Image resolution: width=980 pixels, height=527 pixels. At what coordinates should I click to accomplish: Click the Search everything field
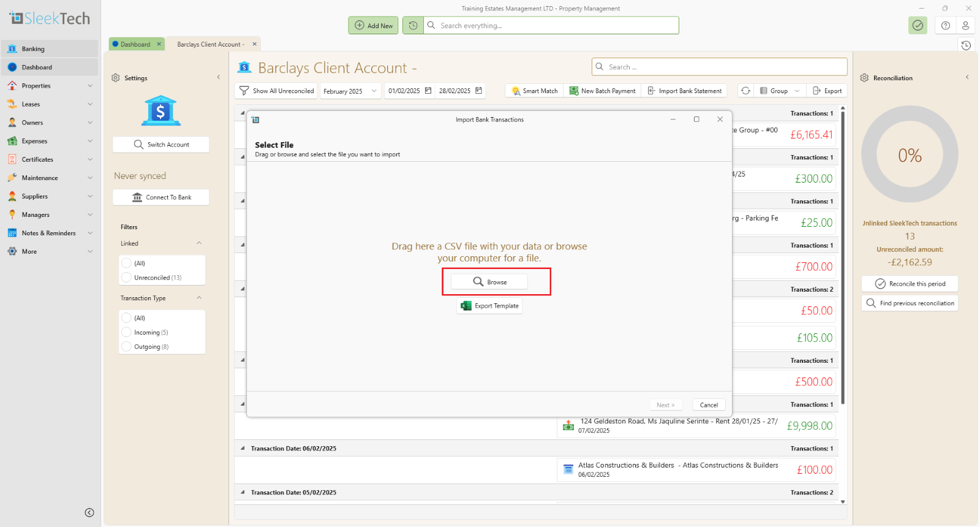click(x=551, y=26)
